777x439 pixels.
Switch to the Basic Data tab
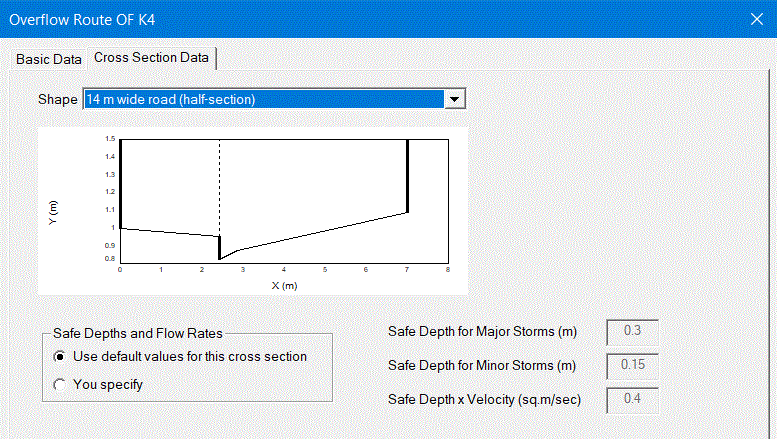[49, 59]
